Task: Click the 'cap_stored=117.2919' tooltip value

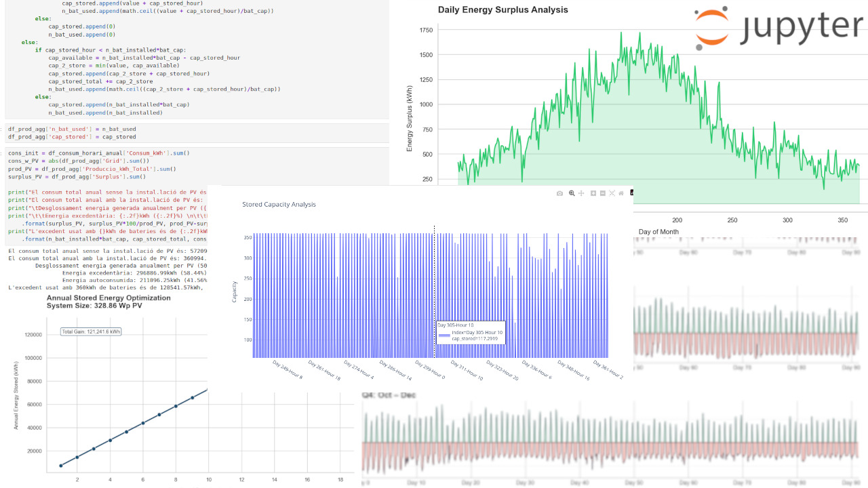Action: click(474, 338)
